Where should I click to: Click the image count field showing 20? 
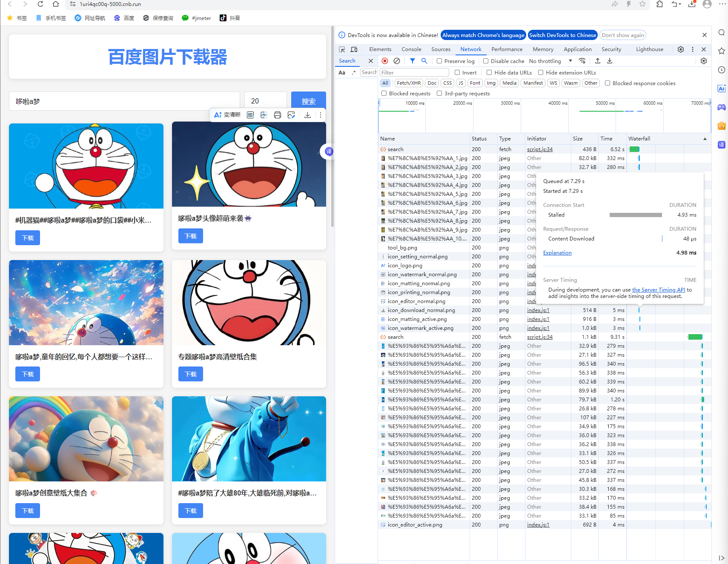266,101
